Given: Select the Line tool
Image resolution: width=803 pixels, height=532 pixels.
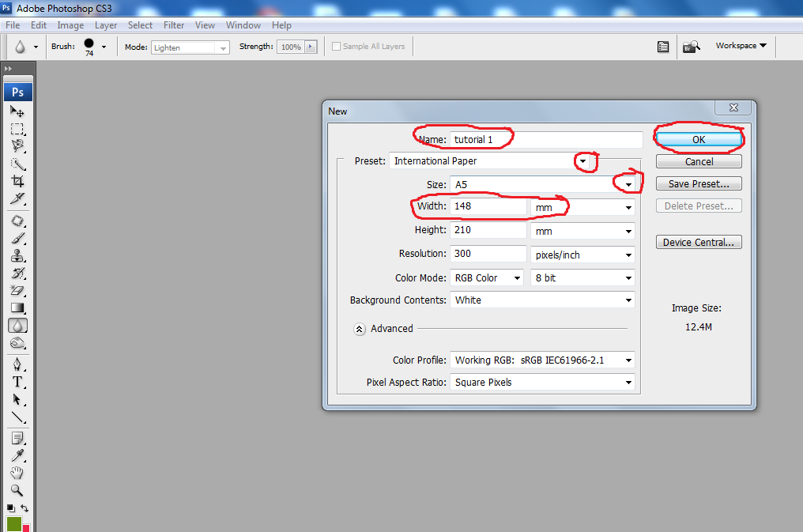Looking at the screenshot, I should [17, 417].
